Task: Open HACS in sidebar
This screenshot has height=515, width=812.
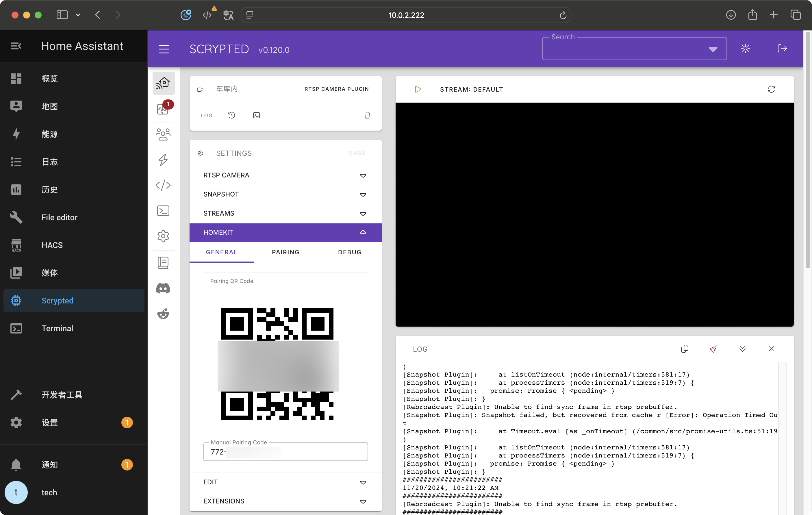Action: tap(74, 245)
